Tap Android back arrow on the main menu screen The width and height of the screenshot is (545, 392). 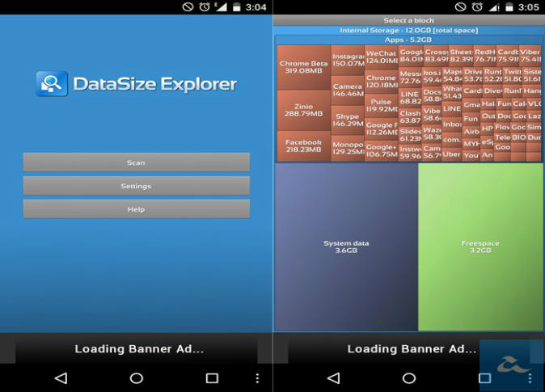pos(61,377)
